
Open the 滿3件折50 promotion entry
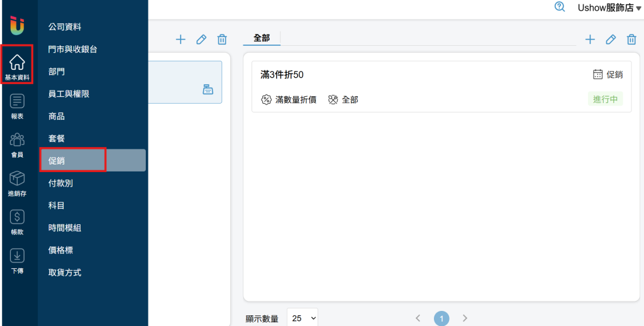(x=441, y=87)
